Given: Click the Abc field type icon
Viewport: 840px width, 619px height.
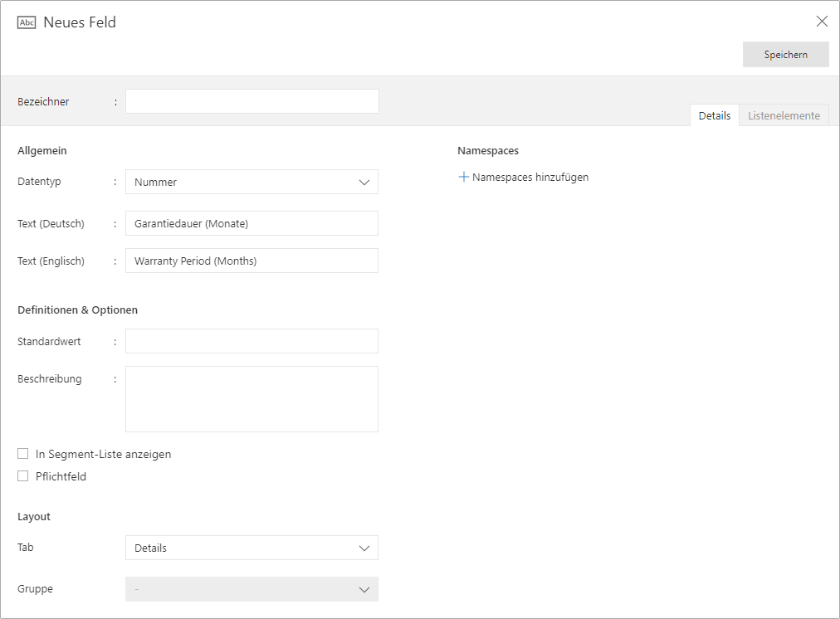Looking at the screenshot, I should pos(25,22).
